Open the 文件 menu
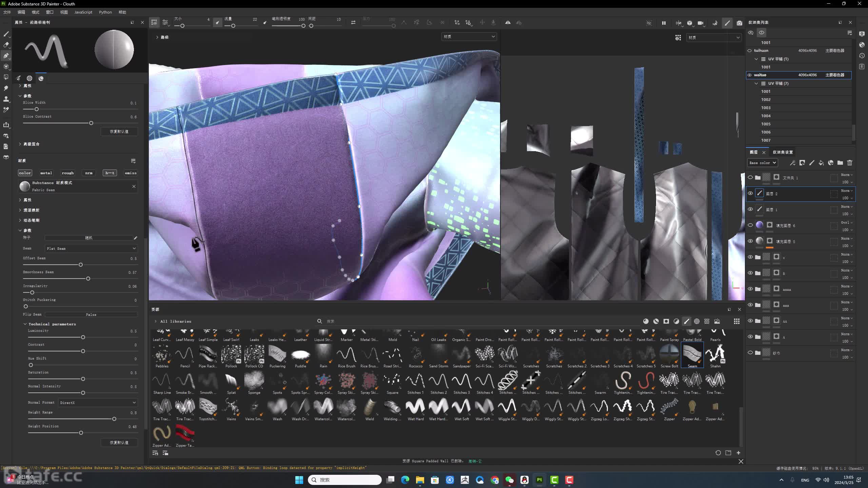Image resolution: width=868 pixels, height=488 pixels. tap(7, 12)
